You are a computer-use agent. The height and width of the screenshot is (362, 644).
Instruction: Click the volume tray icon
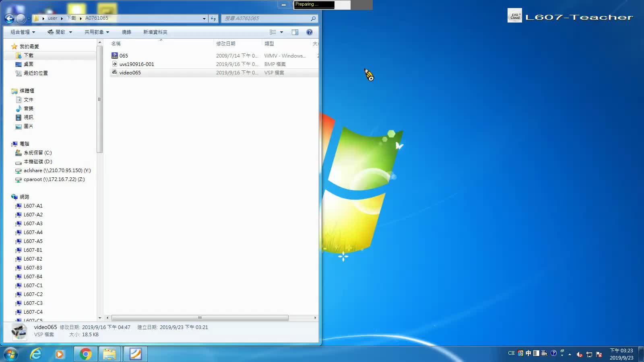coord(580,354)
